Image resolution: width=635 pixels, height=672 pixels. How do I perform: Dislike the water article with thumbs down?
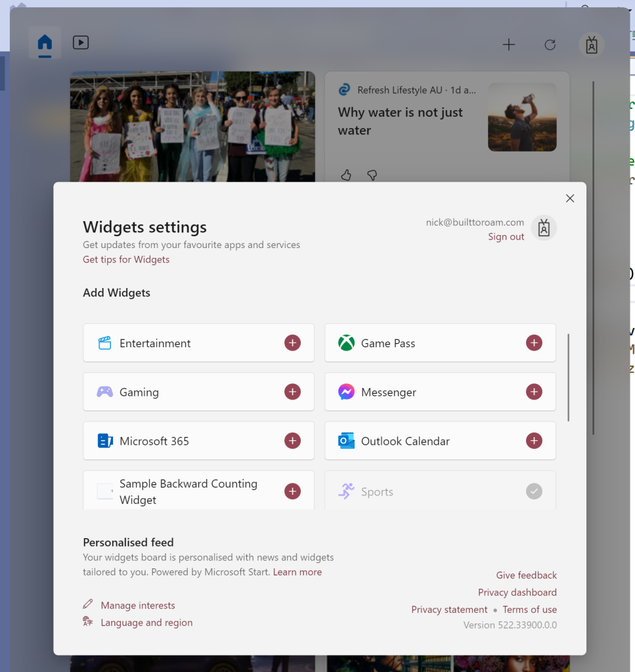point(372,175)
